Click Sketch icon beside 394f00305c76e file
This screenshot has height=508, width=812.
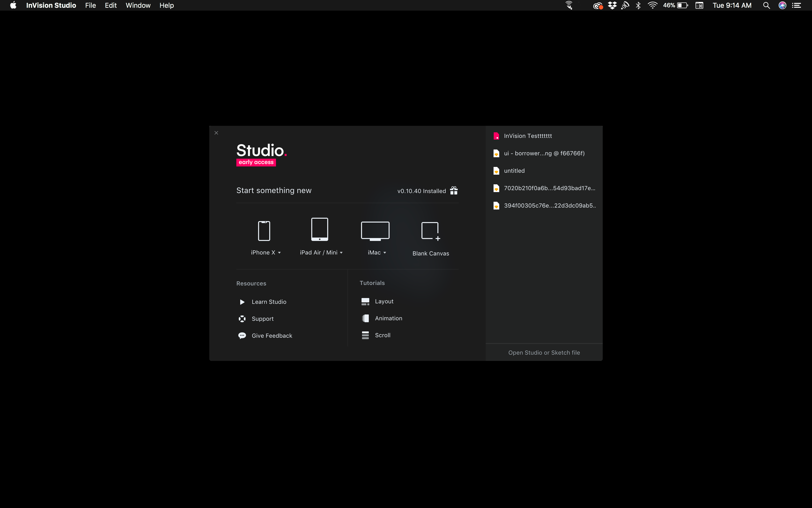496,206
